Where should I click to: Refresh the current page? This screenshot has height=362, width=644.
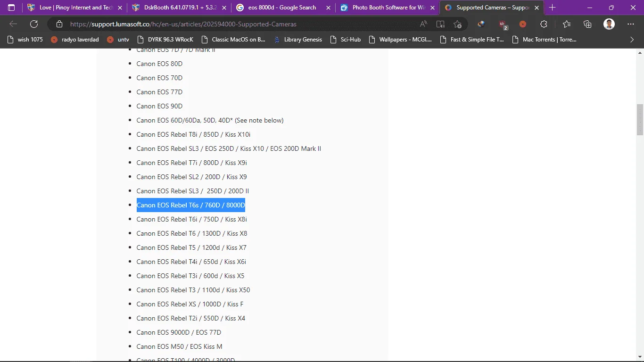point(34,24)
